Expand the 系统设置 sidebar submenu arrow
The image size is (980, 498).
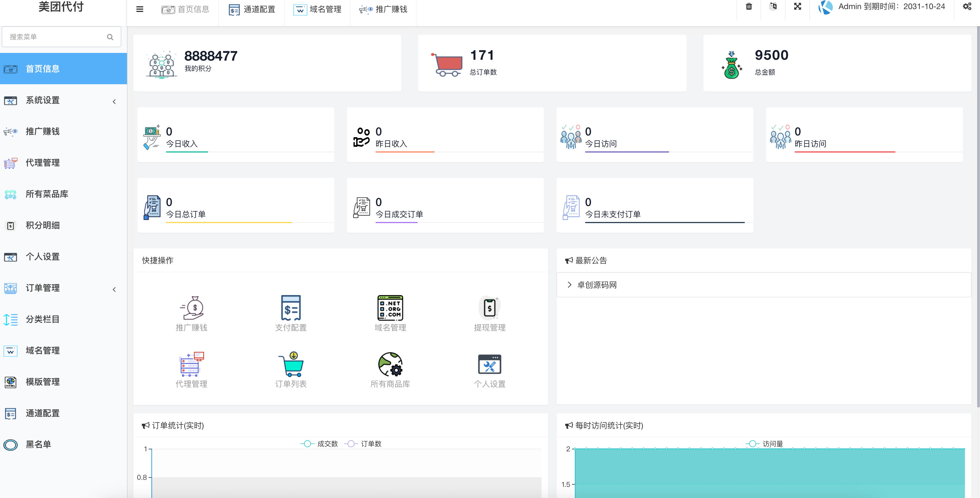coord(114,102)
